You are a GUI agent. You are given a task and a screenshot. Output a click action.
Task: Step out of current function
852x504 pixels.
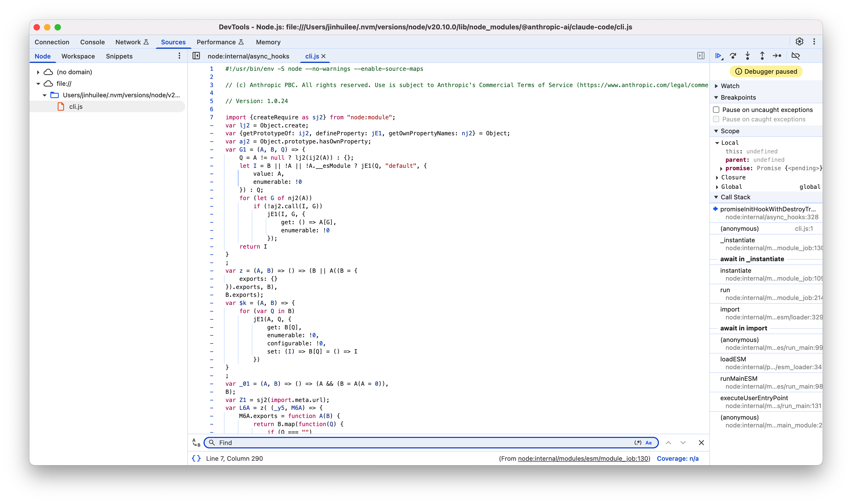pyautogui.click(x=762, y=56)
